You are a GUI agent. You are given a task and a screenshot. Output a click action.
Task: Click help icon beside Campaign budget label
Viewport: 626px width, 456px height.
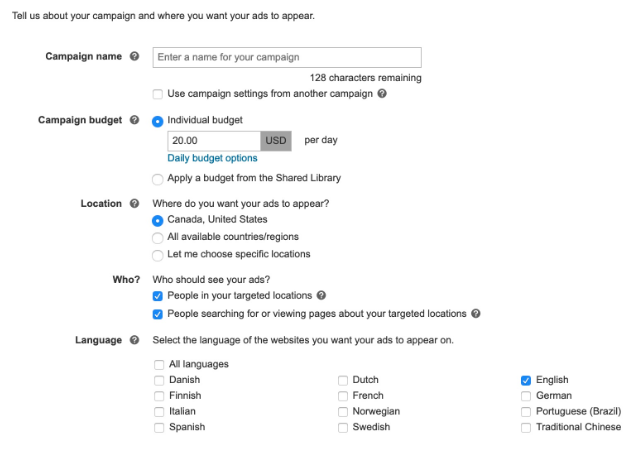135,120
